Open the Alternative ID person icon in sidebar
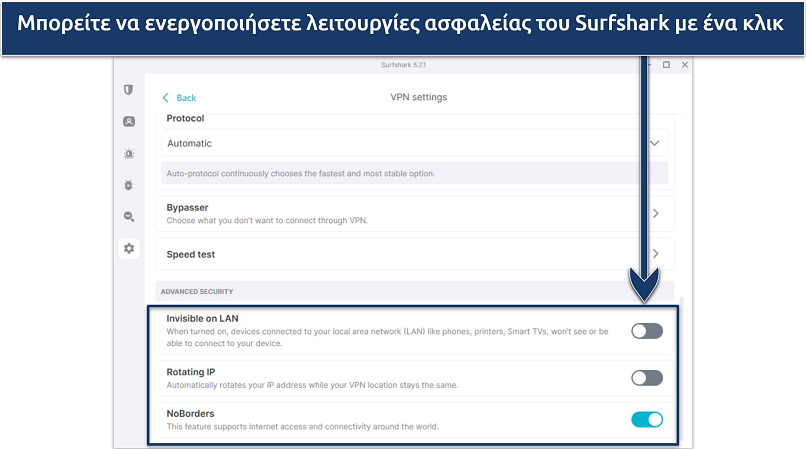Image resolution: width=806 pixels, height=449 pixels. click(x=129, y=122)
